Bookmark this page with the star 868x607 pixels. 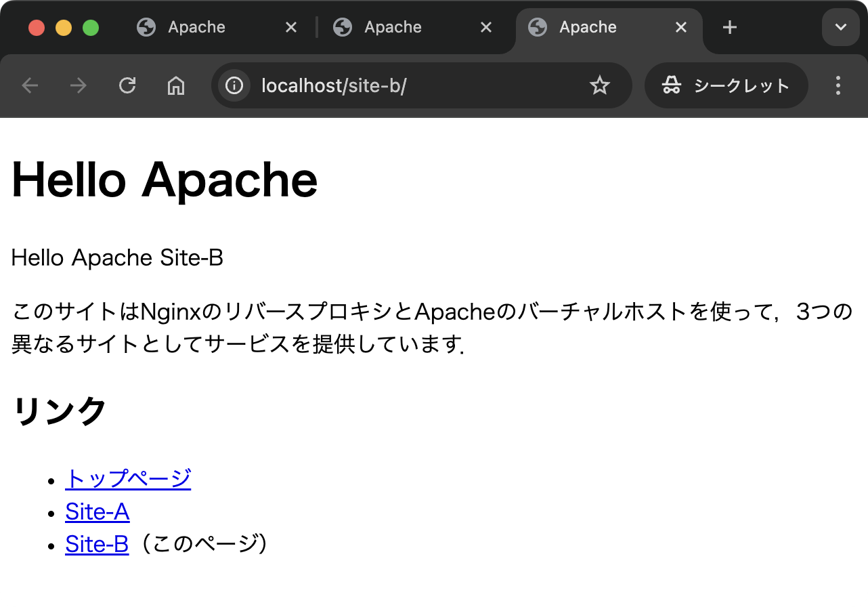tap(599, 86)
